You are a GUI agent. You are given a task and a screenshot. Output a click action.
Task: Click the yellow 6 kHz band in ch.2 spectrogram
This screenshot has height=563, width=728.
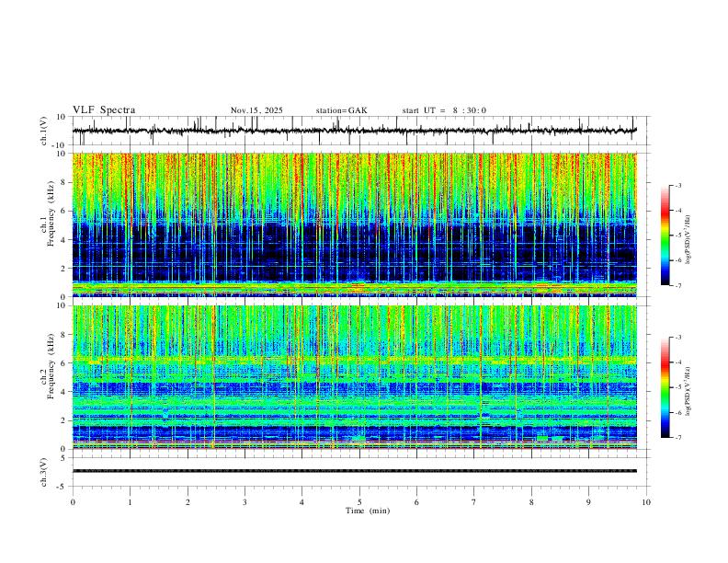(x=354, y=360)
